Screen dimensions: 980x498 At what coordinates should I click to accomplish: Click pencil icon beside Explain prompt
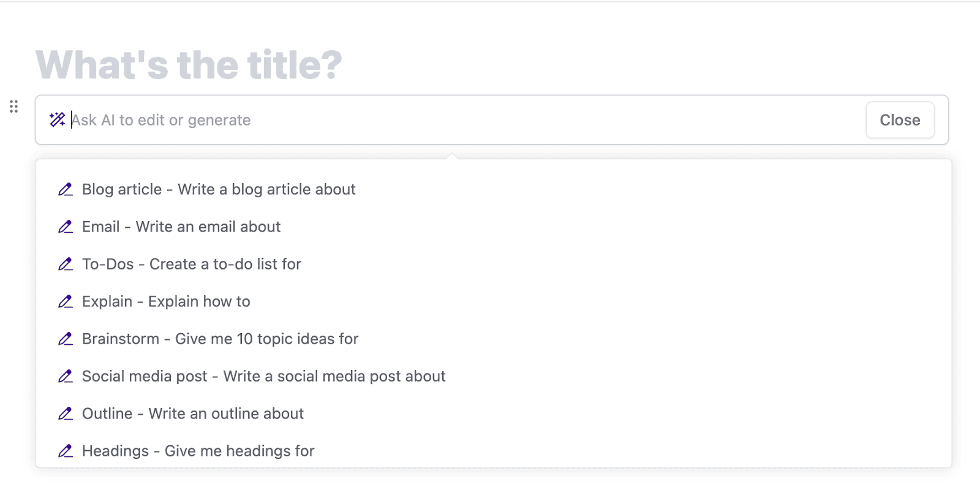pos(66,301)
